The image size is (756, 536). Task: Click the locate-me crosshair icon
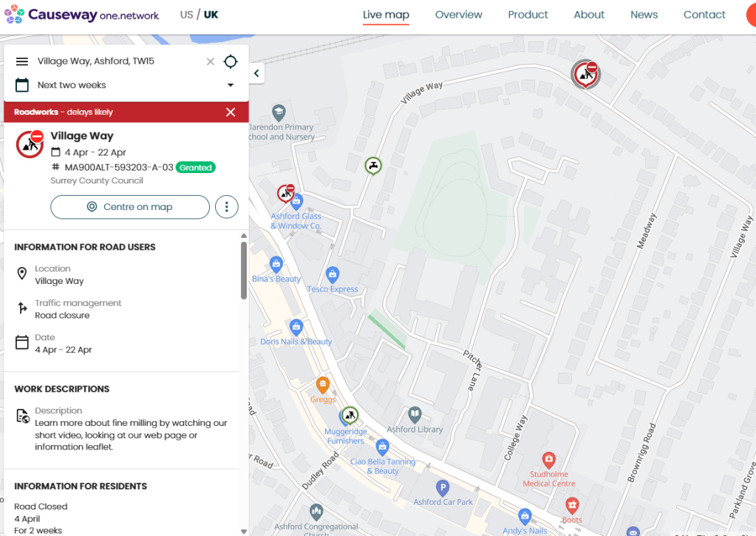click(231, 61)
